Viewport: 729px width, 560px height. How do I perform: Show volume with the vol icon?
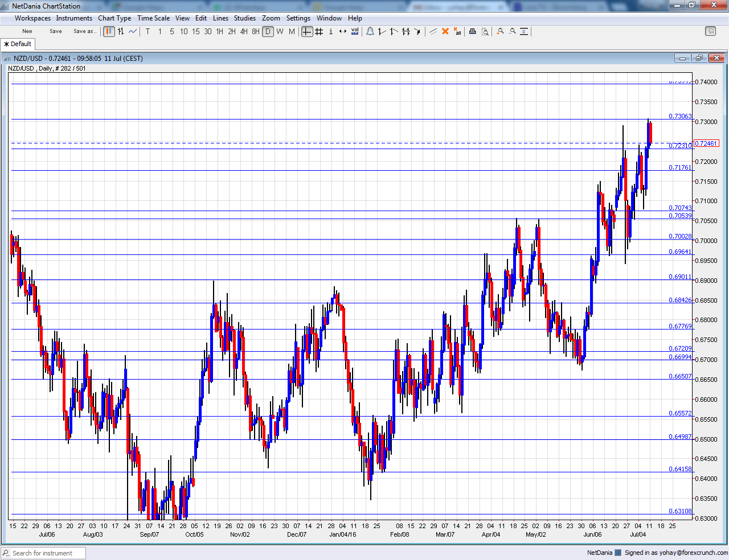tap(354, 31)
